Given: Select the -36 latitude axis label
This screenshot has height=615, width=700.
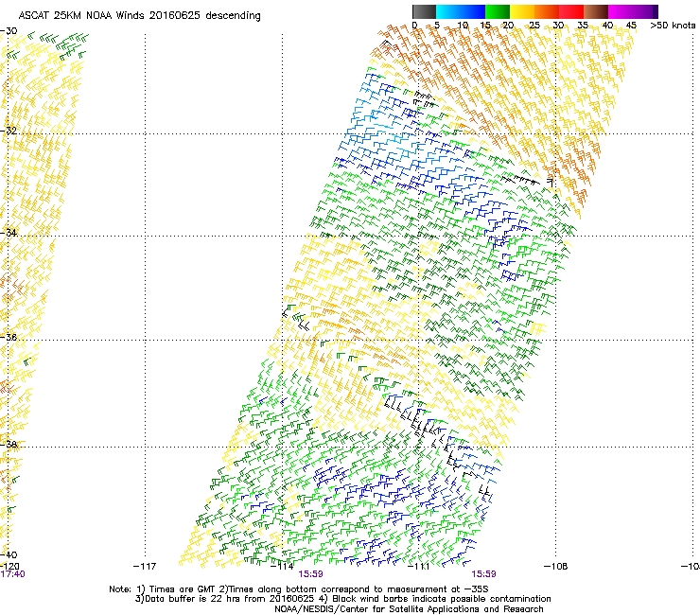Looking at the screenshot, I should 9,337.
